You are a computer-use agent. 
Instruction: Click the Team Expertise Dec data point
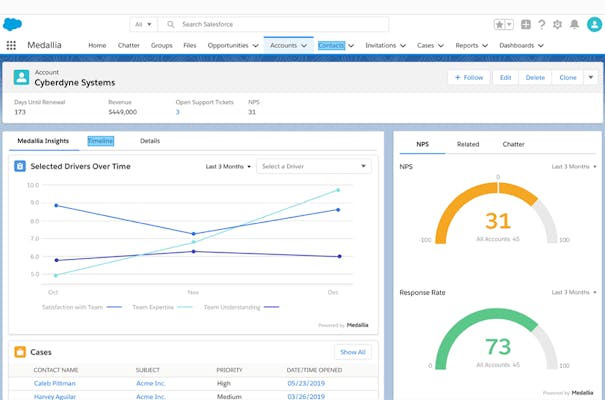click(338, 190)
